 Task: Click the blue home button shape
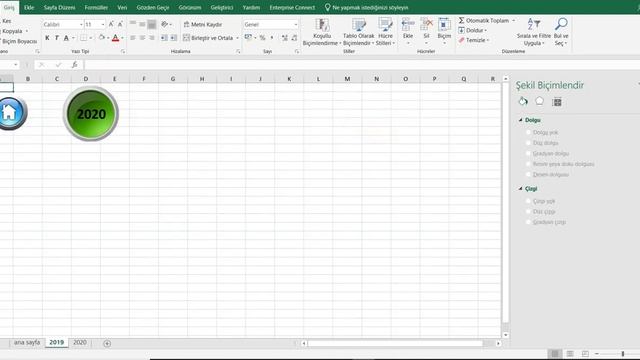[x=11, y=113]
